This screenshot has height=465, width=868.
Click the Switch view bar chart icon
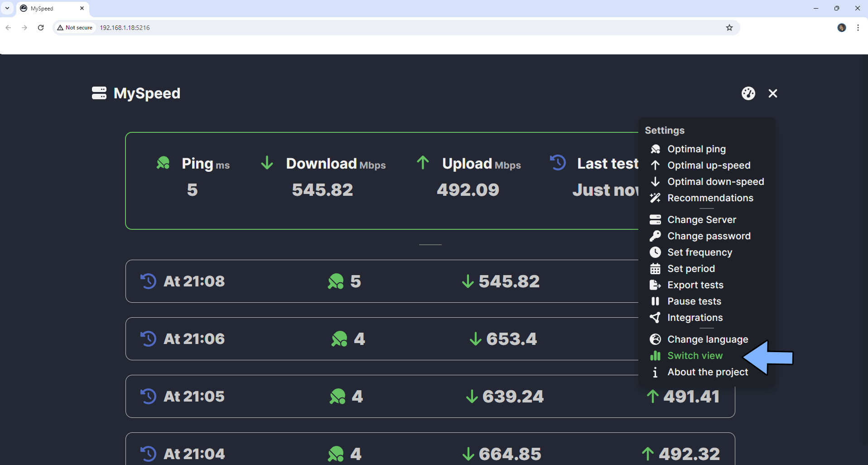pyautogui.click(x=655, y=356)
